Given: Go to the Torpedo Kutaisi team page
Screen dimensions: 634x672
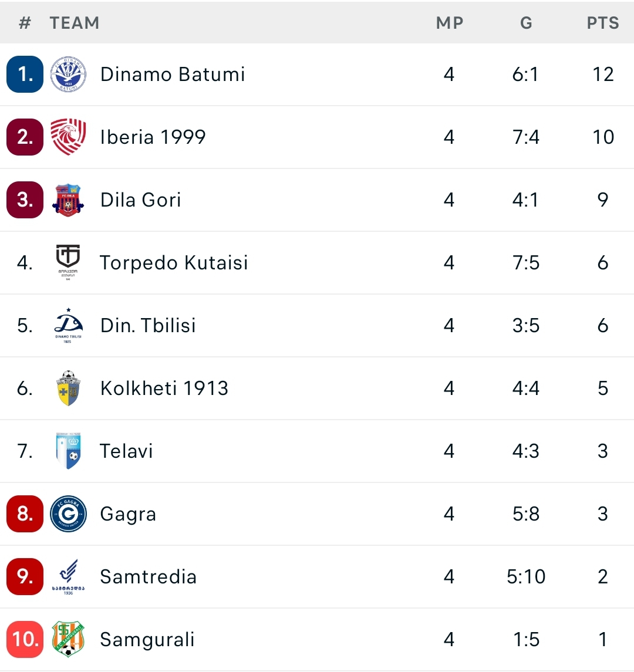Looking at the screenshot, I should 174,262.
